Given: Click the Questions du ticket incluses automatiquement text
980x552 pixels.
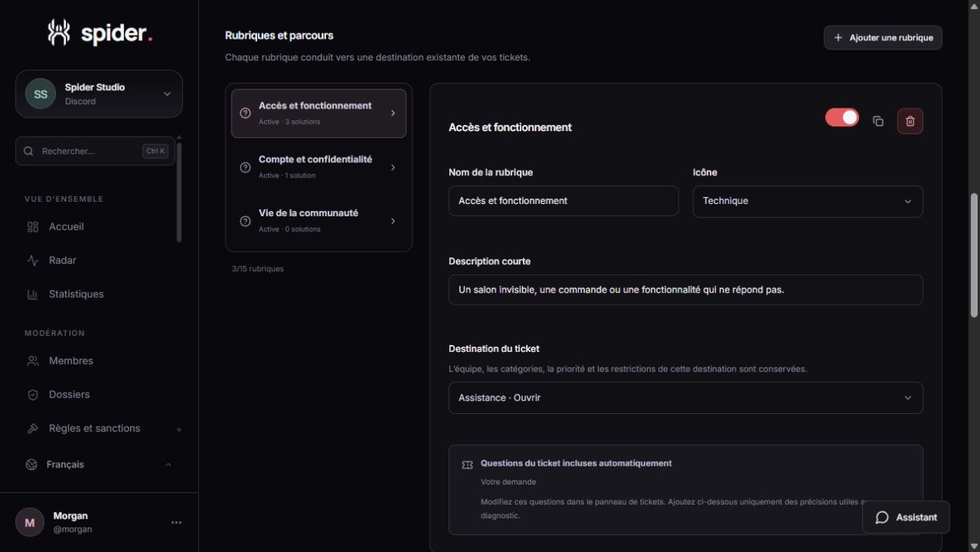Looking at the screenshot, I should tap(576, 464).
